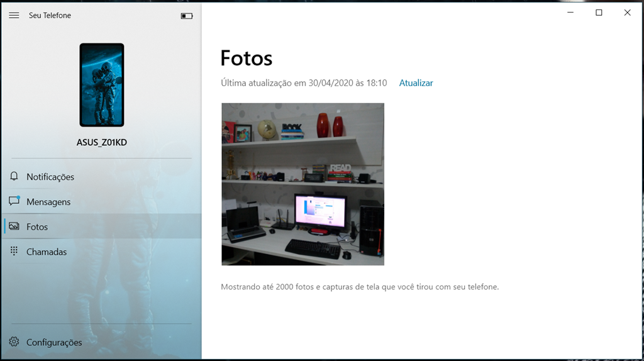Close the Seu Telefone window
The height and width of the screenshot is (361, 644).
[x=627, y=13]
